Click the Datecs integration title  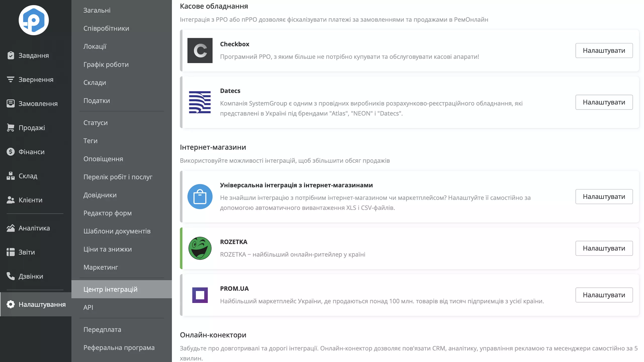click(230, 91)
